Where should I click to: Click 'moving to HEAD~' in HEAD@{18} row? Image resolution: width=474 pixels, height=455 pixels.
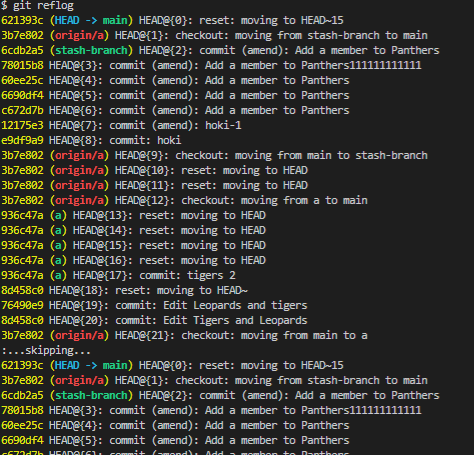(x=202, y=290)
